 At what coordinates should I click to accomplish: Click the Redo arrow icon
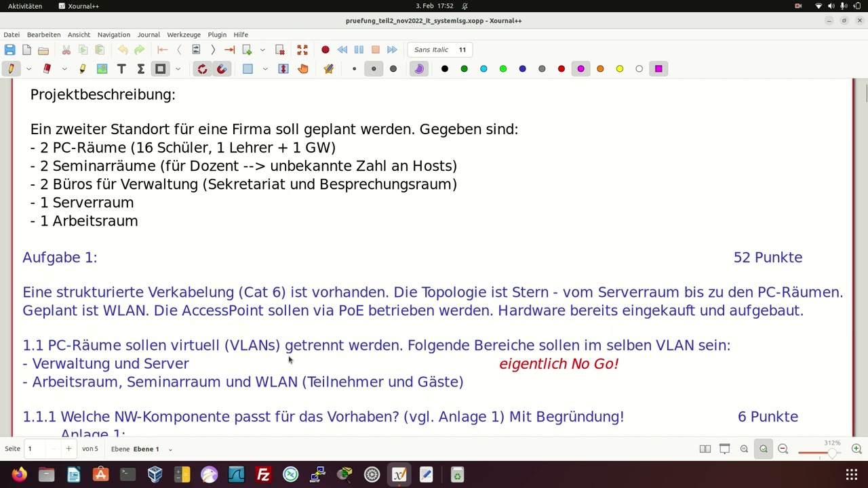[x=139, y=49]
